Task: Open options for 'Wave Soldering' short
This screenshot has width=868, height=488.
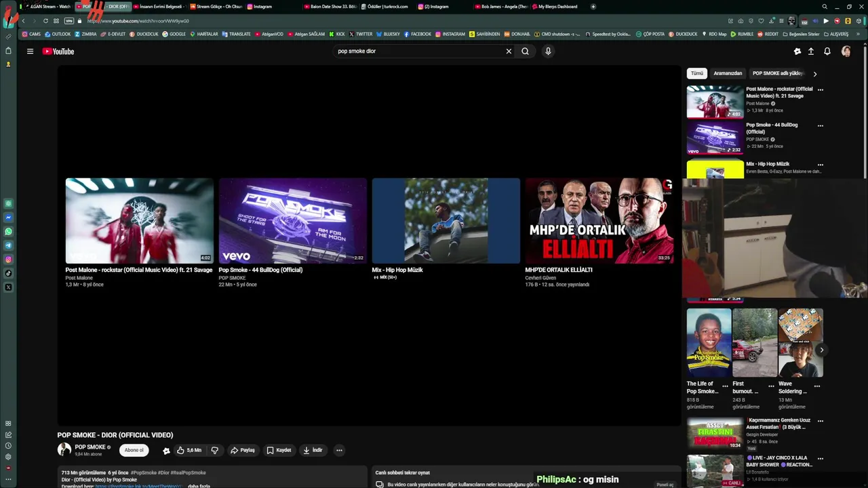Action: pos(817,386)
